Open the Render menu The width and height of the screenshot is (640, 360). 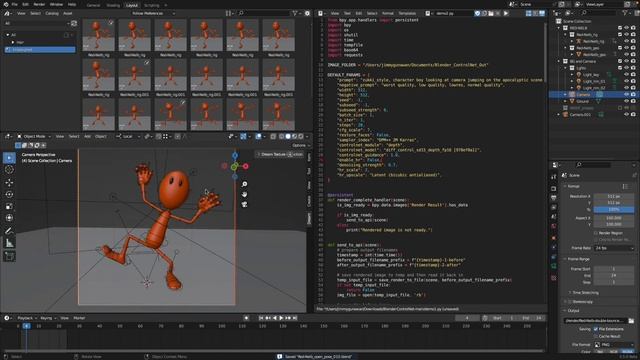tap(39, 4)
